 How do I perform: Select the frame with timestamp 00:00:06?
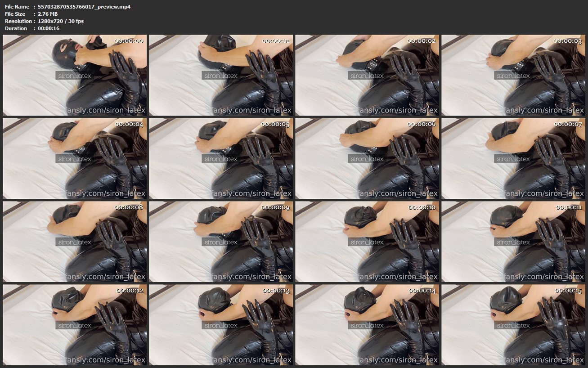tap(367, 158)
